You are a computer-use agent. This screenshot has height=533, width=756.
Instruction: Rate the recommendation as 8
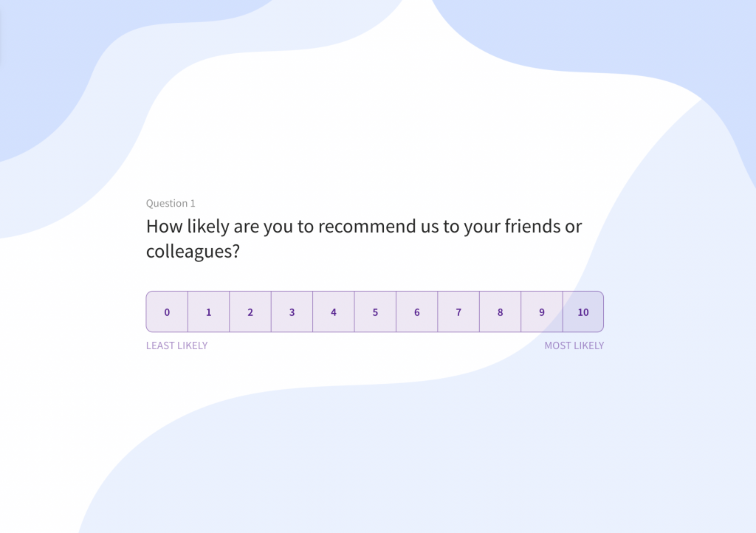(500, 312)
